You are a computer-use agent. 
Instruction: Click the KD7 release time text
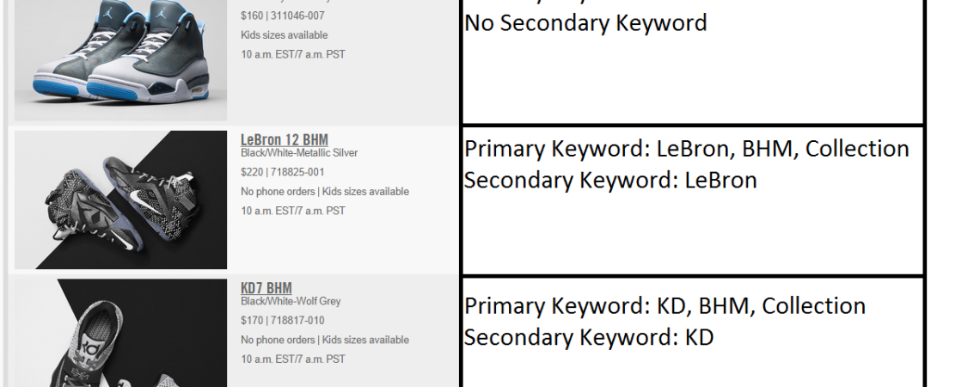coord(292,359)
